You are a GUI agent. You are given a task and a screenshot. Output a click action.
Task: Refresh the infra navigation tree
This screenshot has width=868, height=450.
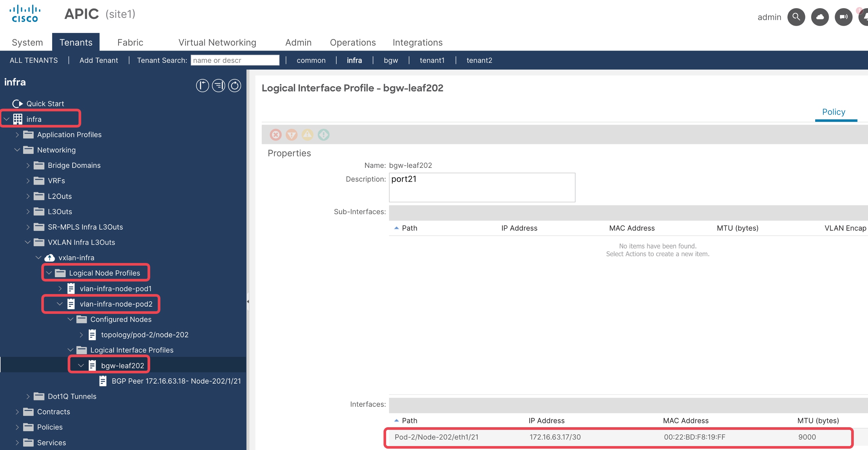click(235, 85)
